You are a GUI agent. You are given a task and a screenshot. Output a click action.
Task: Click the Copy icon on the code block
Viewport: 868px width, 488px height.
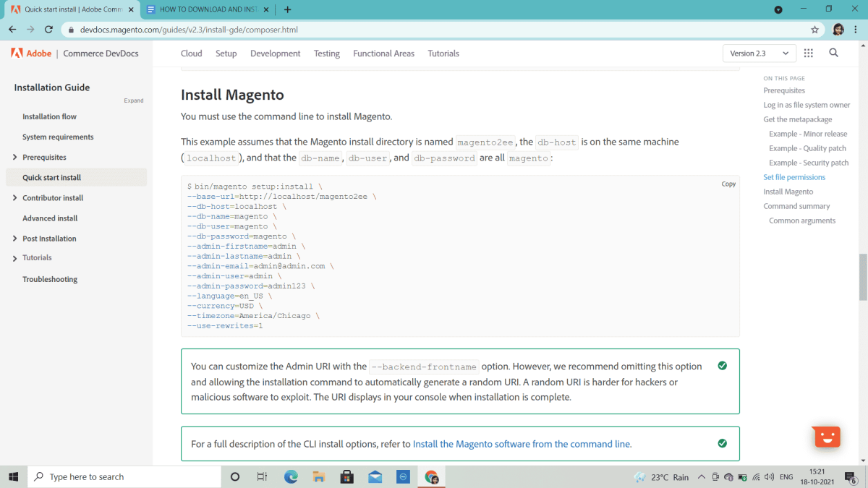click(728, 184)
